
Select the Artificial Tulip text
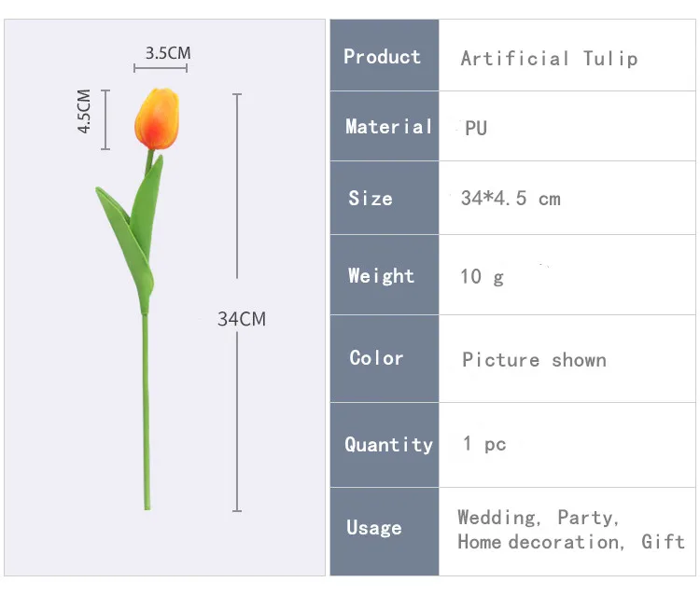point(549,58)
